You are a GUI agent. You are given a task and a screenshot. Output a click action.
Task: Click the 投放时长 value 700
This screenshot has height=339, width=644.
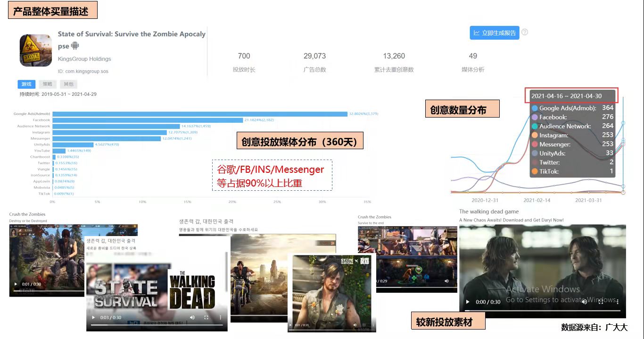(244, 56)
